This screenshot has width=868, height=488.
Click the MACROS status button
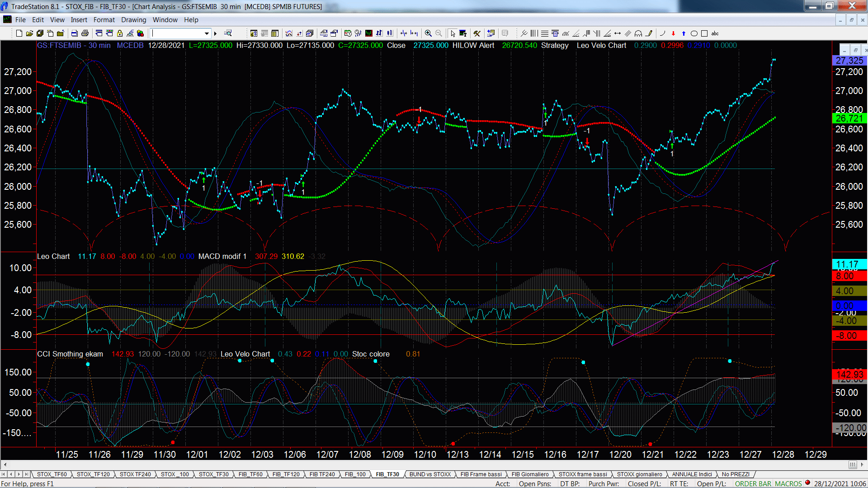[788, 483]
